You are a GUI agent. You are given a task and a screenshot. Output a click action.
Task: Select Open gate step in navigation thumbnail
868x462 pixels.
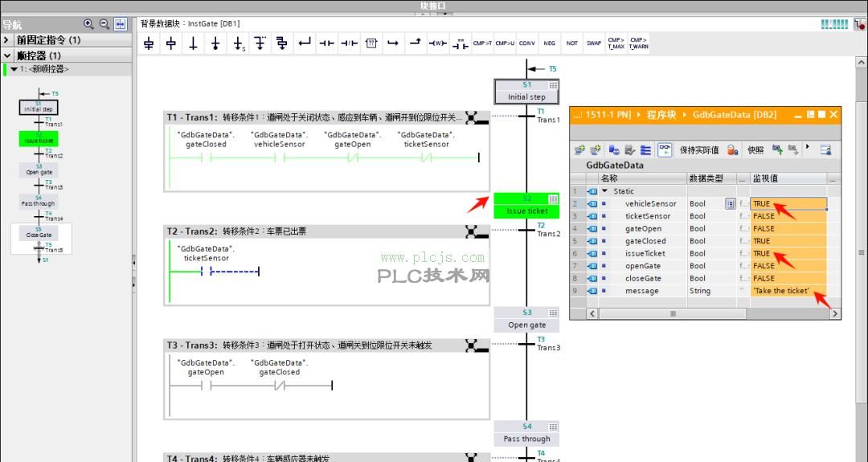click(39, 170)
